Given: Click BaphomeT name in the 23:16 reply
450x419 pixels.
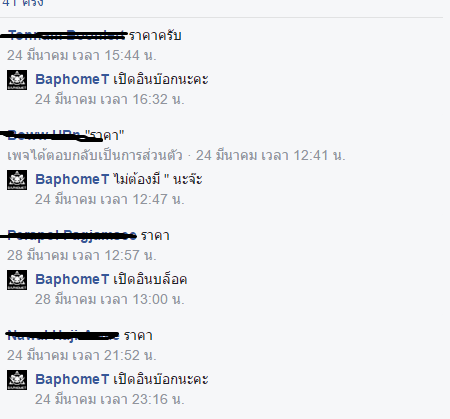Looking at the screenshot, I should point(72,380).
